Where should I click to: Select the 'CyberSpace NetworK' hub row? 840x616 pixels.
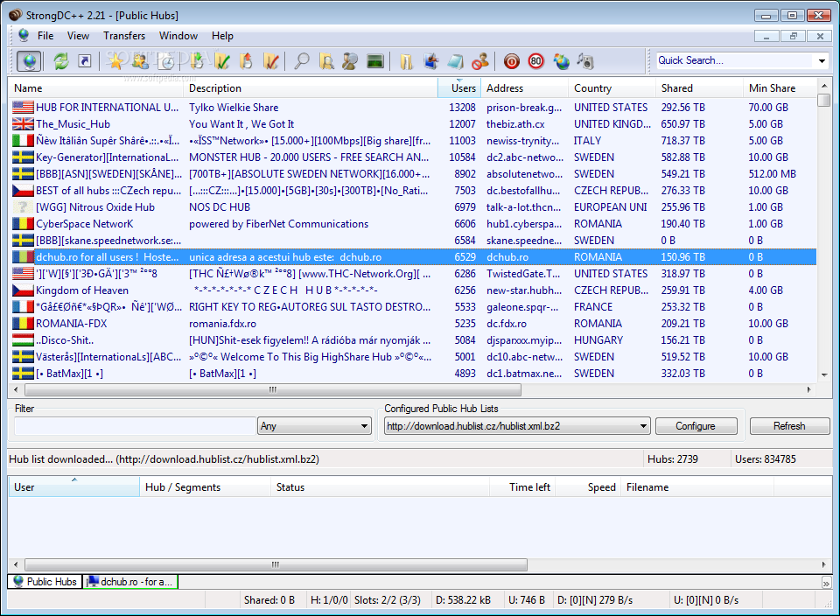[x=412, y=223]
